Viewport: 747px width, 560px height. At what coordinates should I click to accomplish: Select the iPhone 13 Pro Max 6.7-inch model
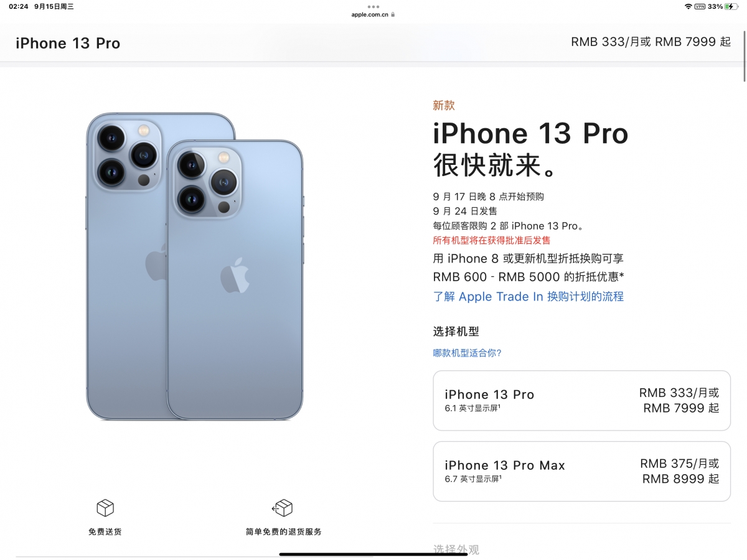(581, 472)
